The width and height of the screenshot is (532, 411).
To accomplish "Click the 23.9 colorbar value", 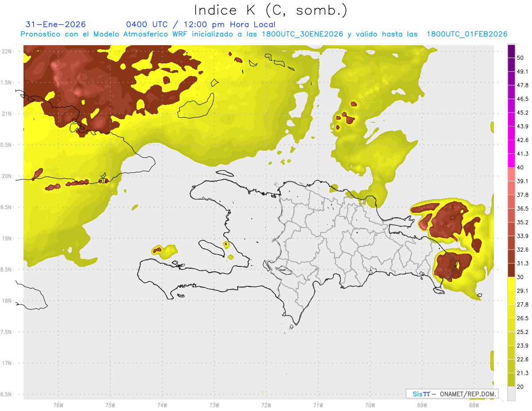I will point(523,346).
